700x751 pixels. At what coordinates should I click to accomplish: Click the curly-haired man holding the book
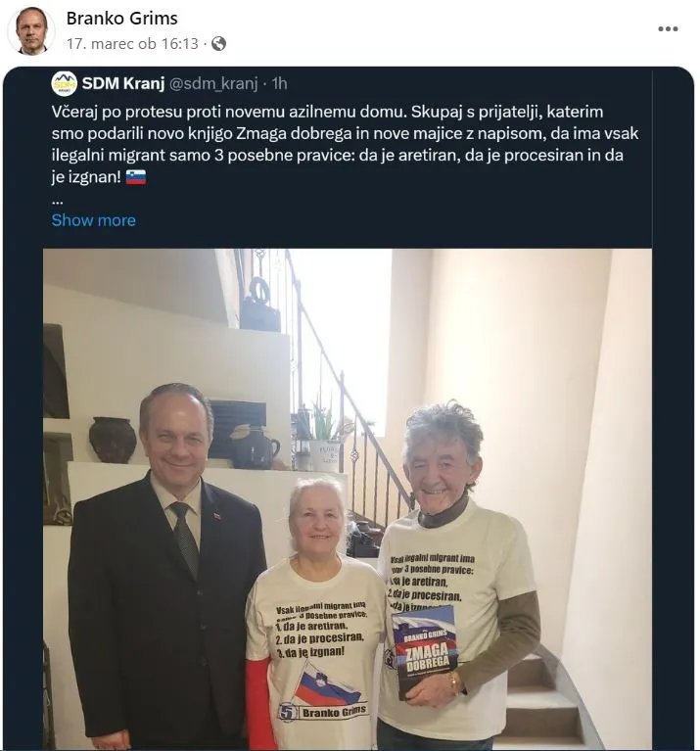(455, 575)
